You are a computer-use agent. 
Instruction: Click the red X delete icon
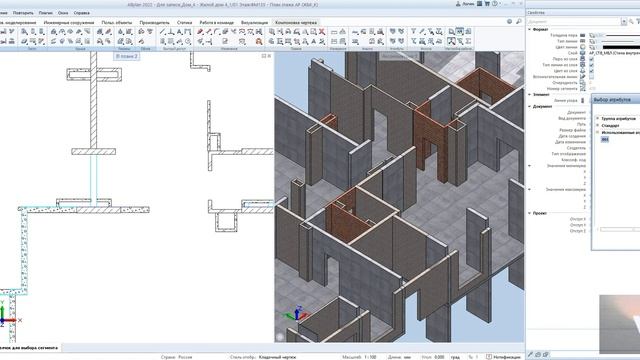pyautogui.click(x=322, y=32)
